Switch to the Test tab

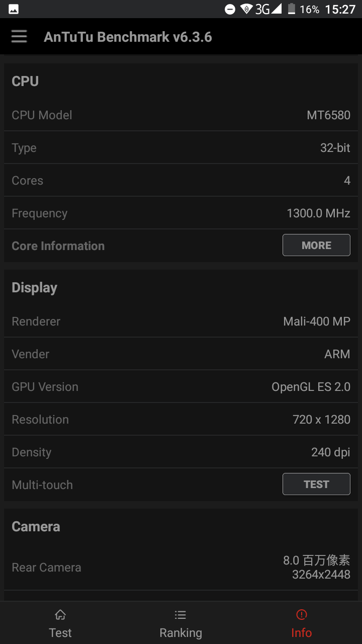tap(60, 623)
